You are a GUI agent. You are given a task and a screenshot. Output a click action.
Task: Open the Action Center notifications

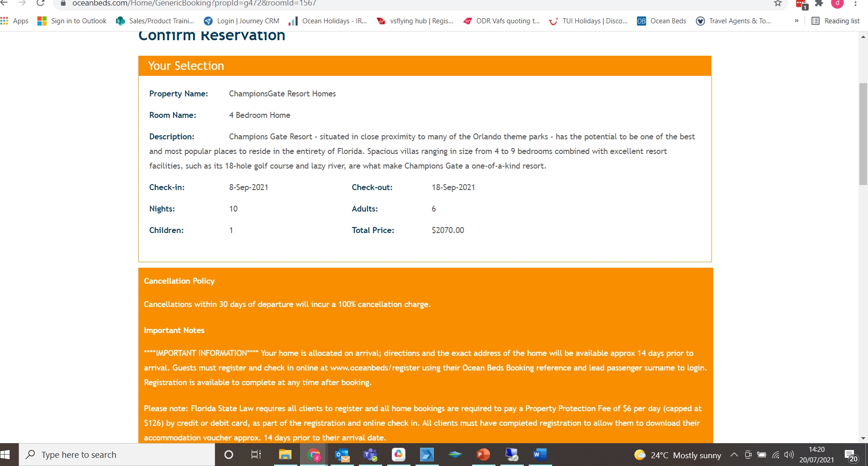pyautogui.click(x=852, y=455)
